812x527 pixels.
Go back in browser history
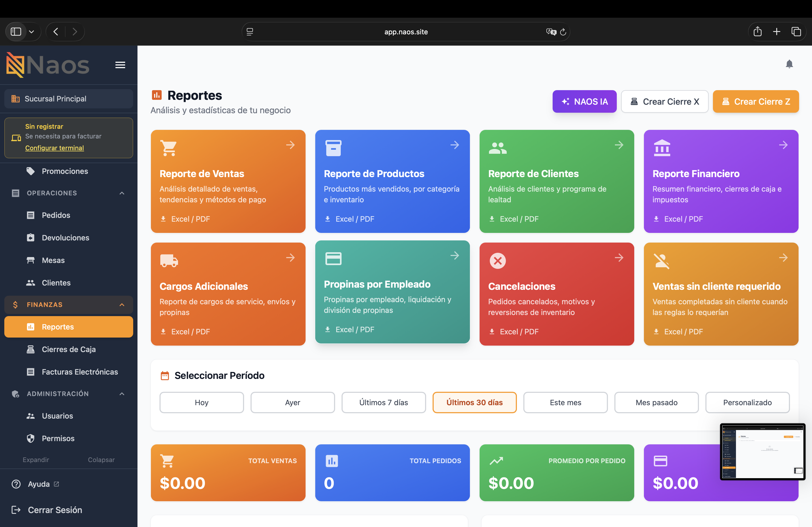tap(56, 32)
